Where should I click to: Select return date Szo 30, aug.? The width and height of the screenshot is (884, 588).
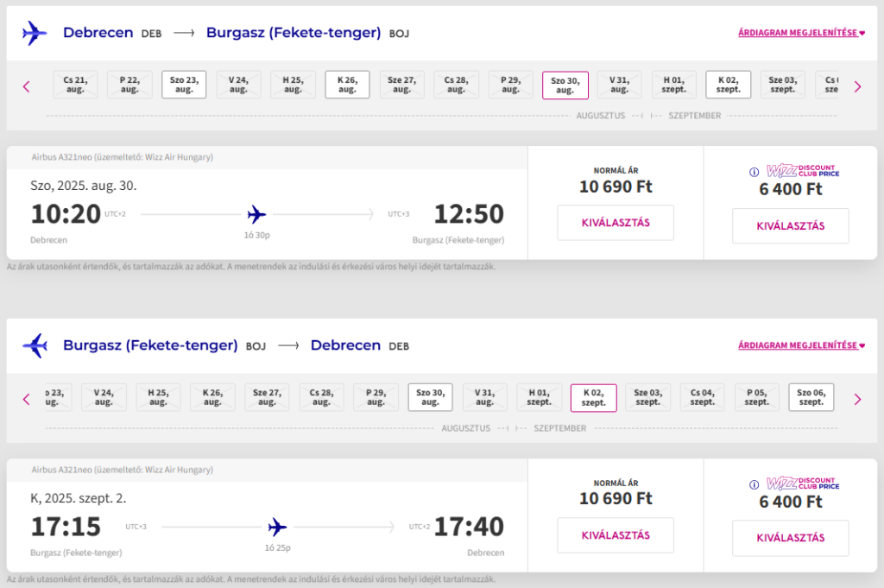430,397
